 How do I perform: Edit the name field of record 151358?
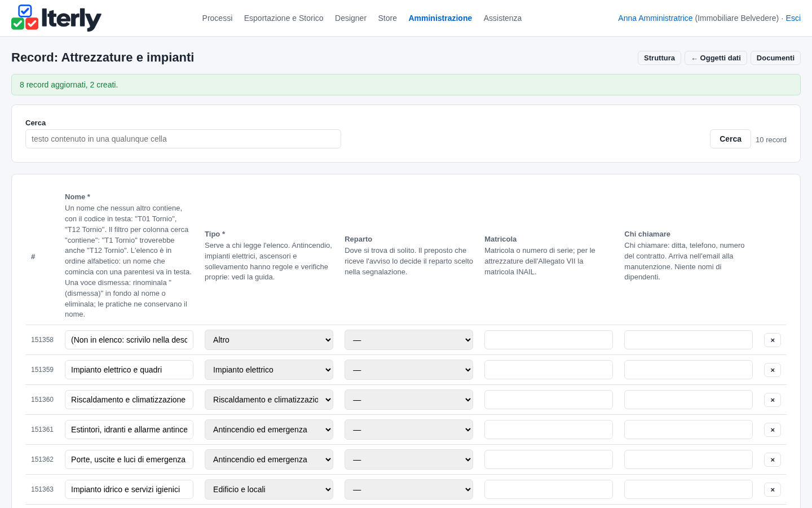pos(129,340)
